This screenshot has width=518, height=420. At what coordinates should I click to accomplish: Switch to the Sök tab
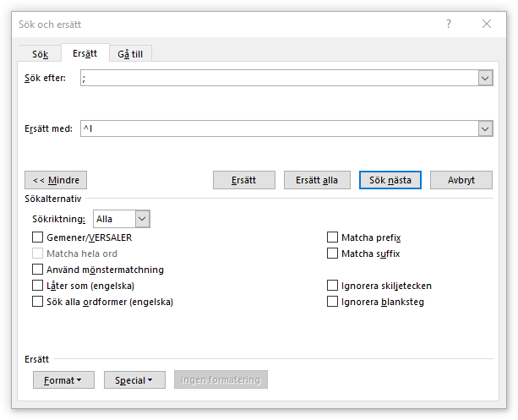click(x=40, y=54)
